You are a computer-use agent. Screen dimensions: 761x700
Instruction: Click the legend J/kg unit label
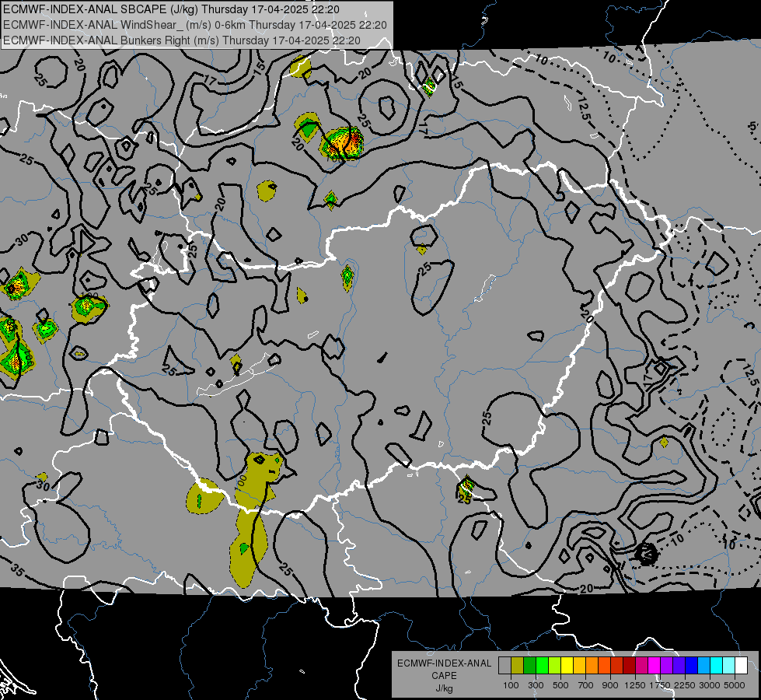pos(444,688)
